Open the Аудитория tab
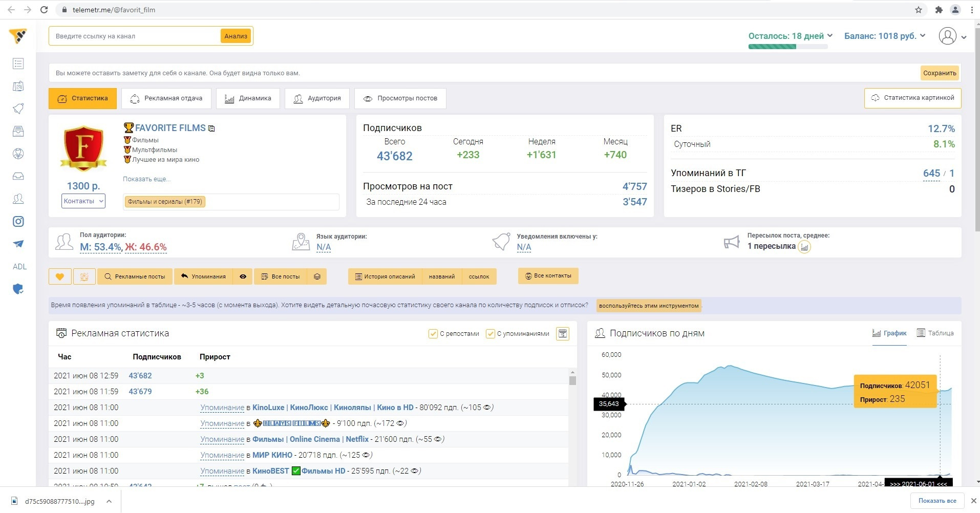This screenshot has width=980, height=513. (x=317, y=98)
